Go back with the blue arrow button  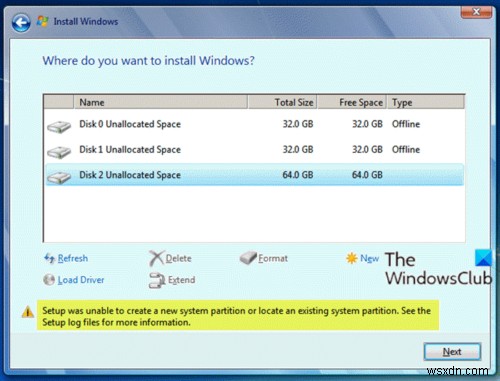21,23
